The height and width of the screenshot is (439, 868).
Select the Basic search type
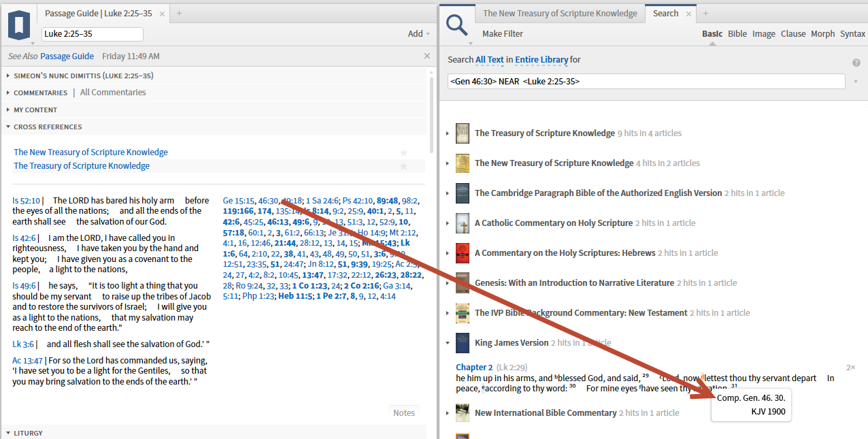pyautogui.click(x=712, y=34)
